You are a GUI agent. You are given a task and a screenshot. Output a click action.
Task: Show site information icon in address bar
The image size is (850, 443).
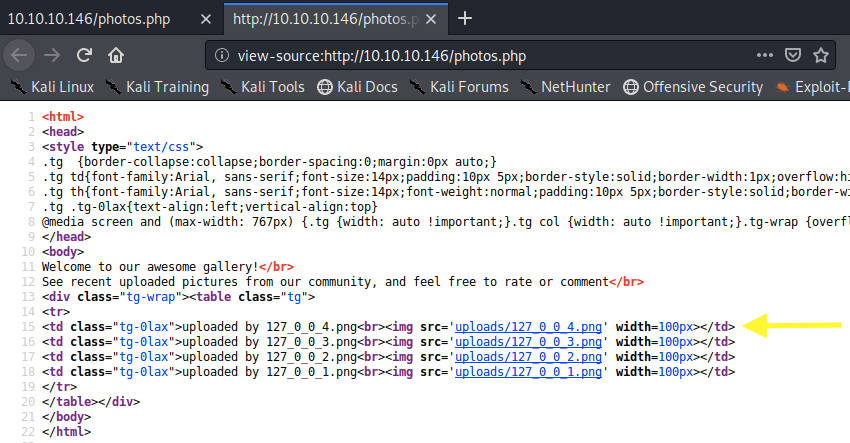[222, 56]
